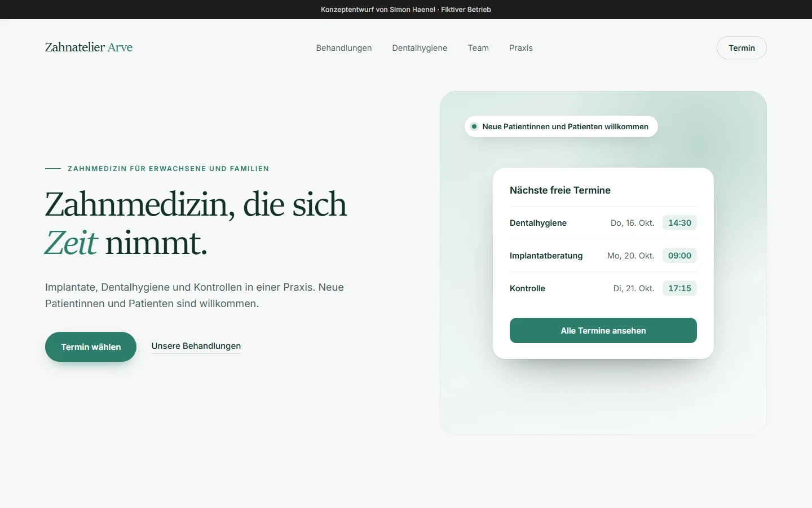Select the 09:00 time slot
The height and width of the screenshot is (508, 812).
coord(679,256)
